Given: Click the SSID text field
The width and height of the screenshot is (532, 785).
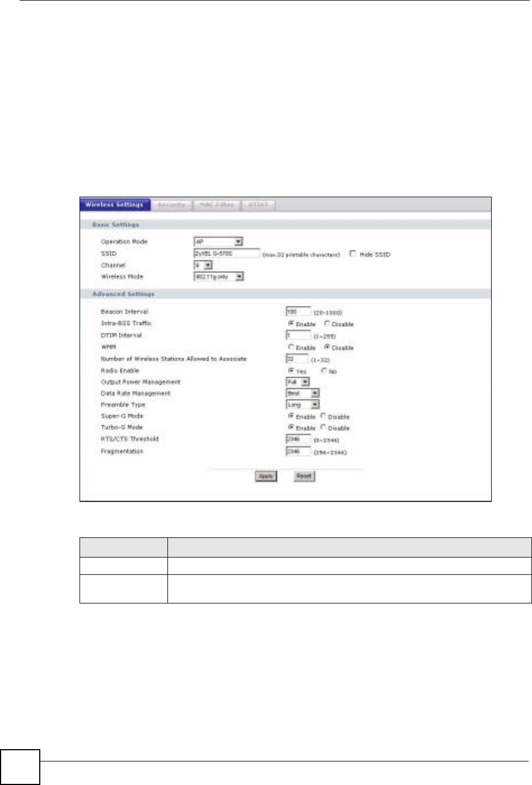Looking at the screenshot, I should pos(226,254).
